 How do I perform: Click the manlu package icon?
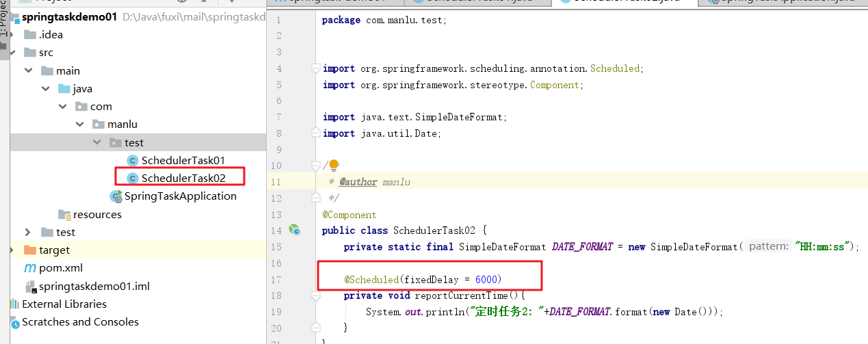[x=98, y=124]
